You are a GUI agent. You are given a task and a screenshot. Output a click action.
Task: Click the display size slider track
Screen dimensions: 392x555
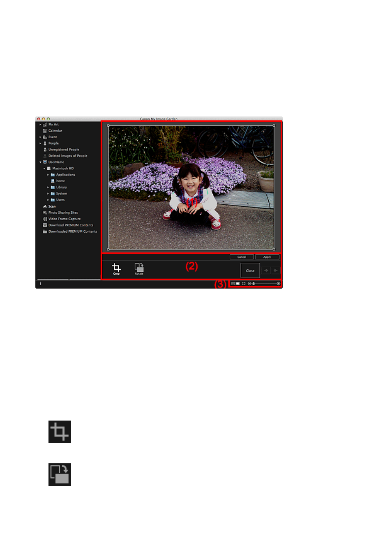264,284
